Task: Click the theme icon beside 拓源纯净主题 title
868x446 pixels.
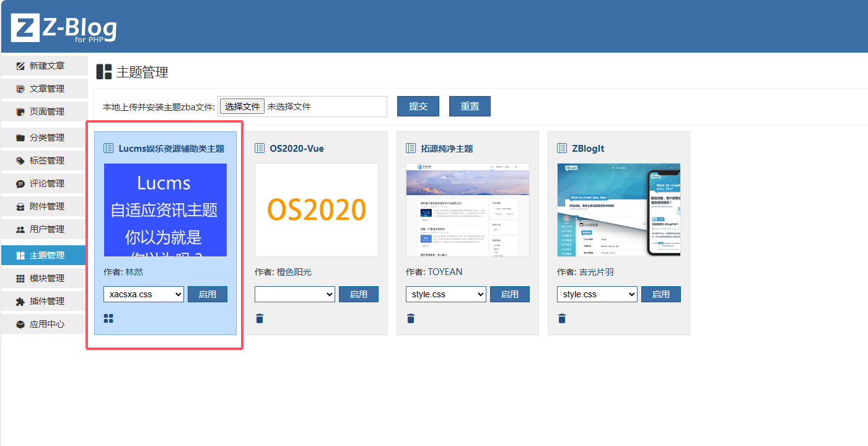Action: click(411, 148)
